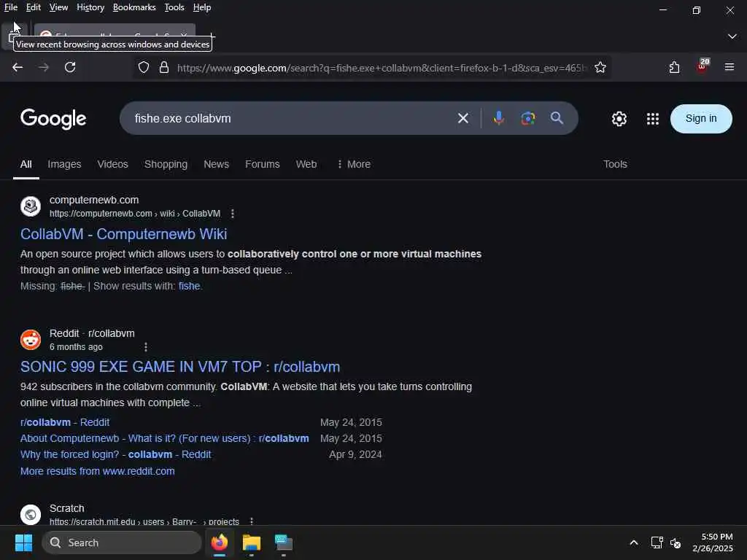Open the Edit menu
Screen dimensions: 747x560
pyautogui.click(x=34, y=7)
